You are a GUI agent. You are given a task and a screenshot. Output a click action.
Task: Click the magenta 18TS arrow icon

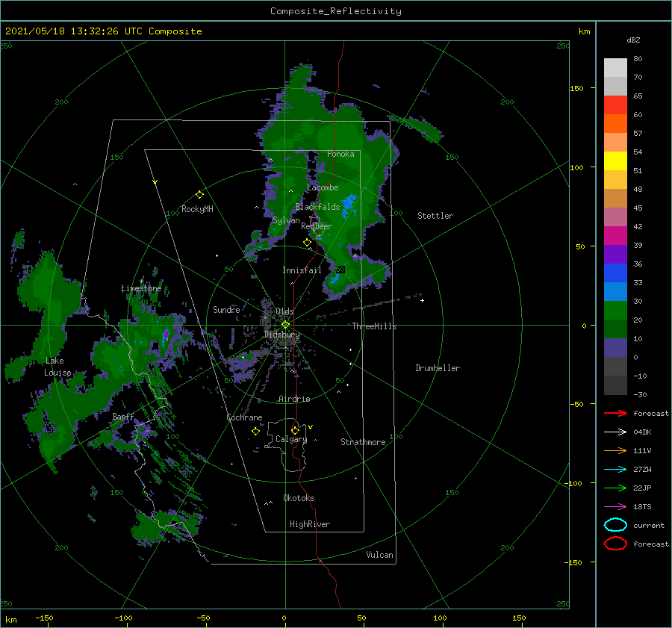615,507
